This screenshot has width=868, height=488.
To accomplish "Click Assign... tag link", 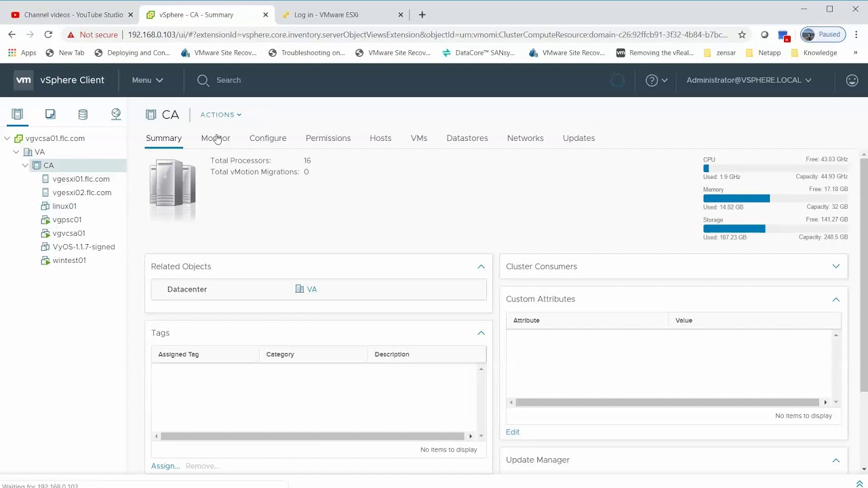I will point(165,466).
